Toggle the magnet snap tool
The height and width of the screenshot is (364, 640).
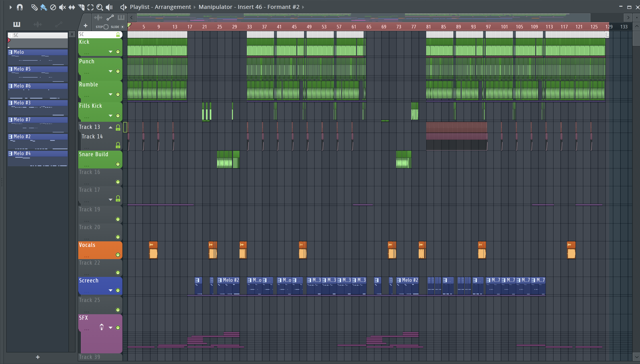click(20, 7)
